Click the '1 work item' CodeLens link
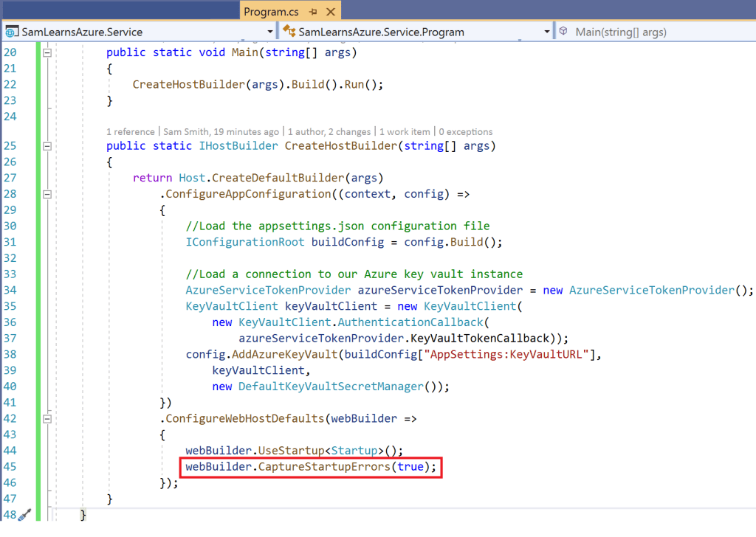 click(405, 131)
